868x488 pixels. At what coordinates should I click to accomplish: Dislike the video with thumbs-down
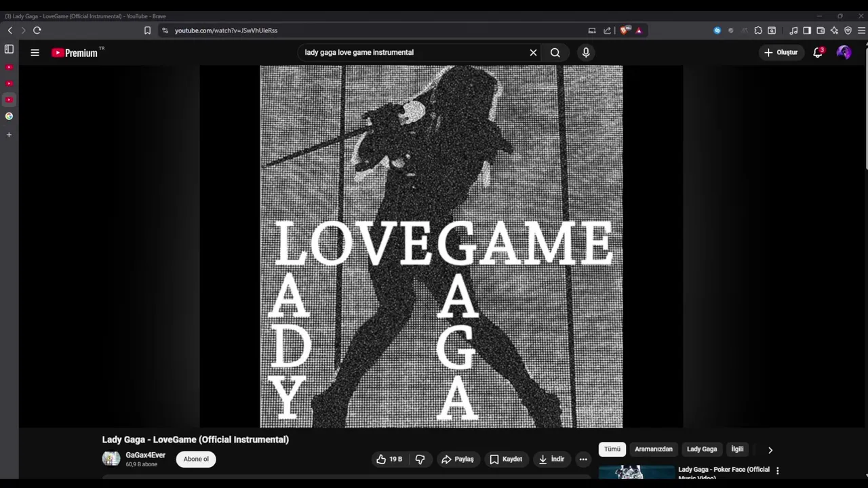coord(420,459)
